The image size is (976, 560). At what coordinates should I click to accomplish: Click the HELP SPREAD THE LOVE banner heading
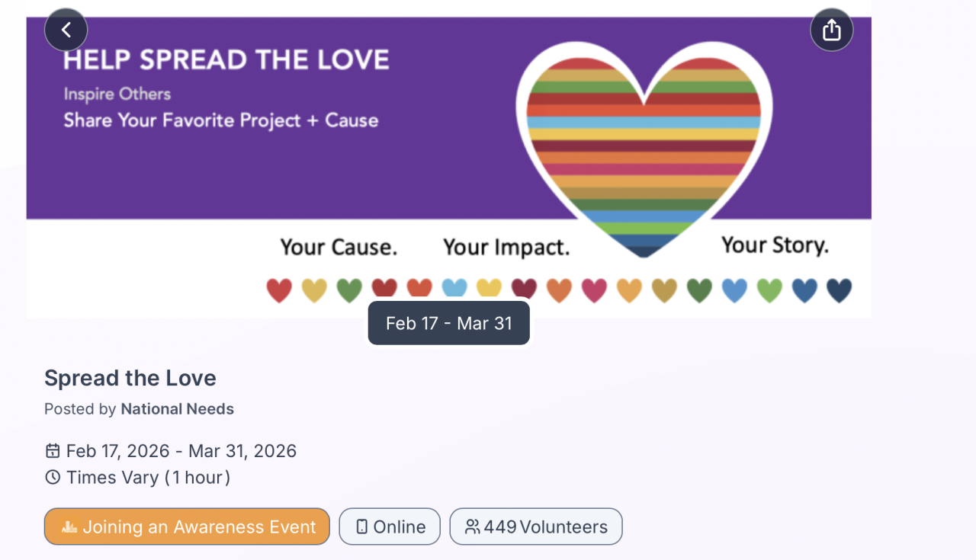pos(226,60)
